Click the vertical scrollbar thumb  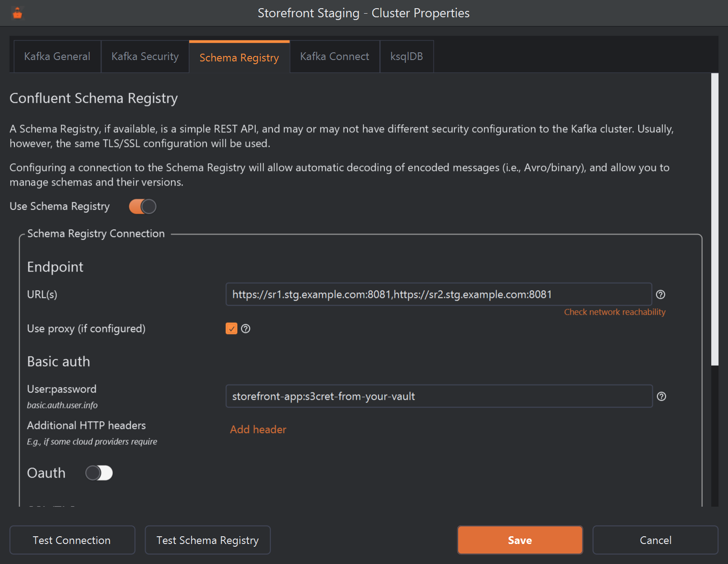(x=715, y=219)
